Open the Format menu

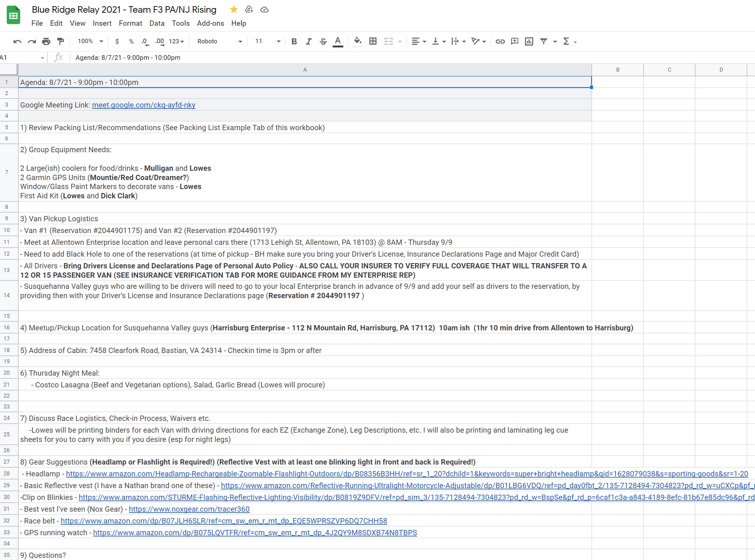pyautogui.click(x=130, y=23)
